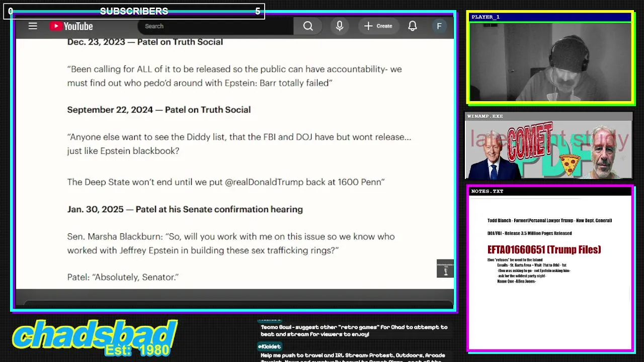This screenshot has height=362, width=644.
Task: Start voice search with microphone icon
Action: (x=340, y=26)
